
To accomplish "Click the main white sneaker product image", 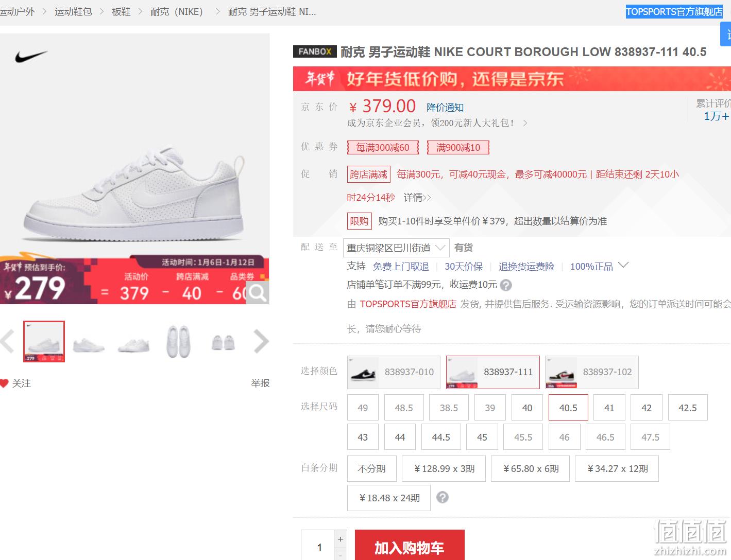I will pyautogui.click(x=134, y=169).
